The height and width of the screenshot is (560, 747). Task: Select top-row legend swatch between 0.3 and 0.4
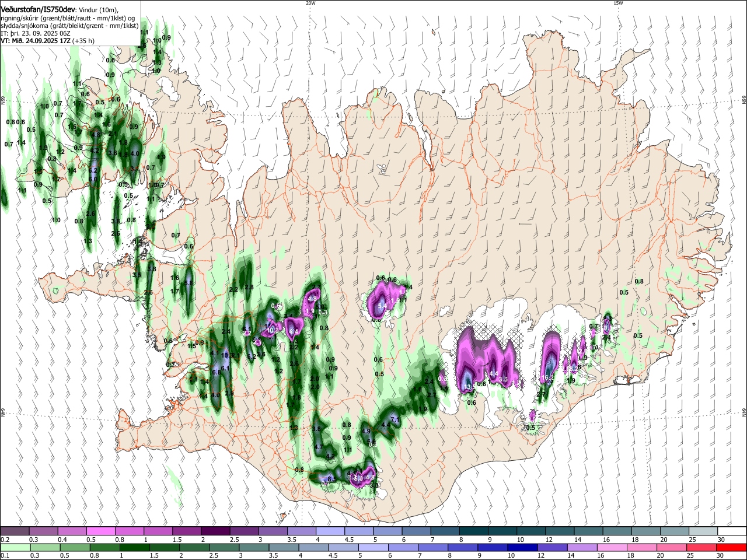click(x=44, y=531)
